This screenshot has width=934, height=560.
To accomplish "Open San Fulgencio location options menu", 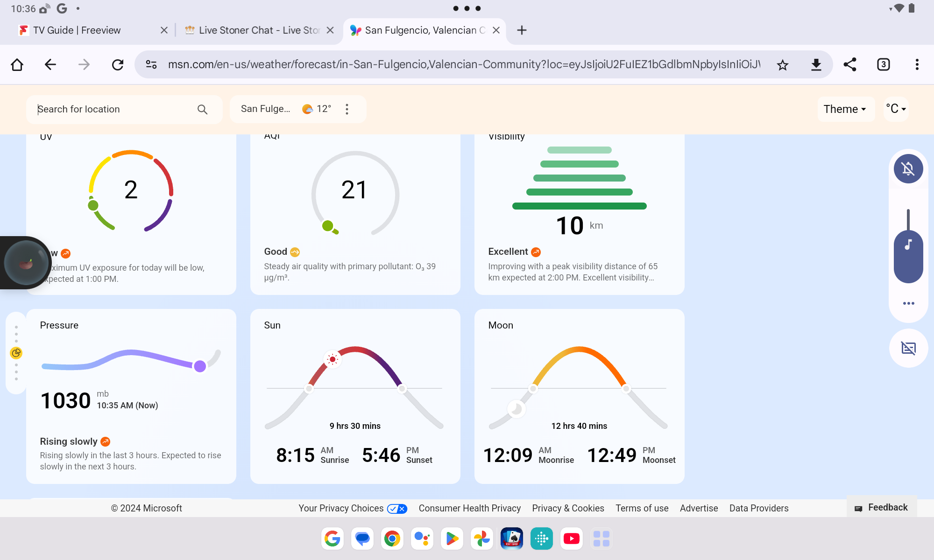I will coord(347,109).
